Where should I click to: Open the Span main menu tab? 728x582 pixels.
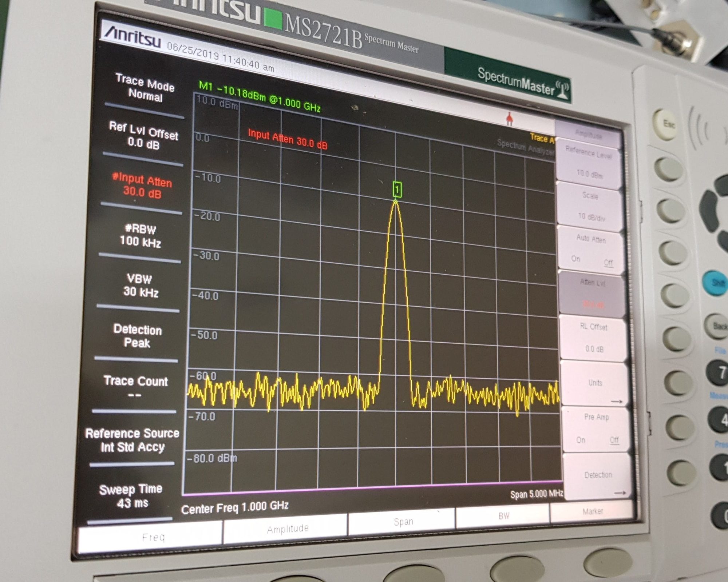402,522
